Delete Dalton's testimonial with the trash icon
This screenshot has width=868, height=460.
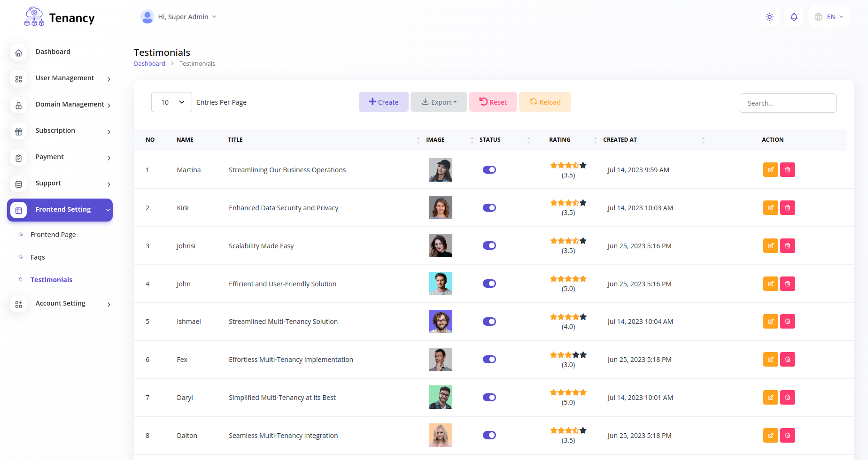tap(788, 436)
